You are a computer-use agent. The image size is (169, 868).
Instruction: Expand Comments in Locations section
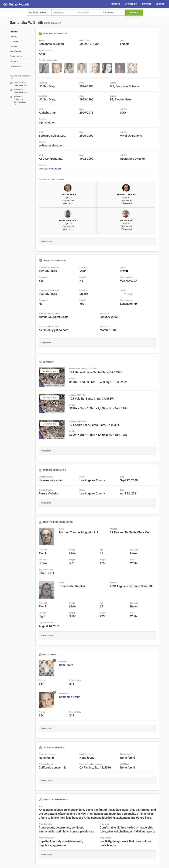coord(97,451)
